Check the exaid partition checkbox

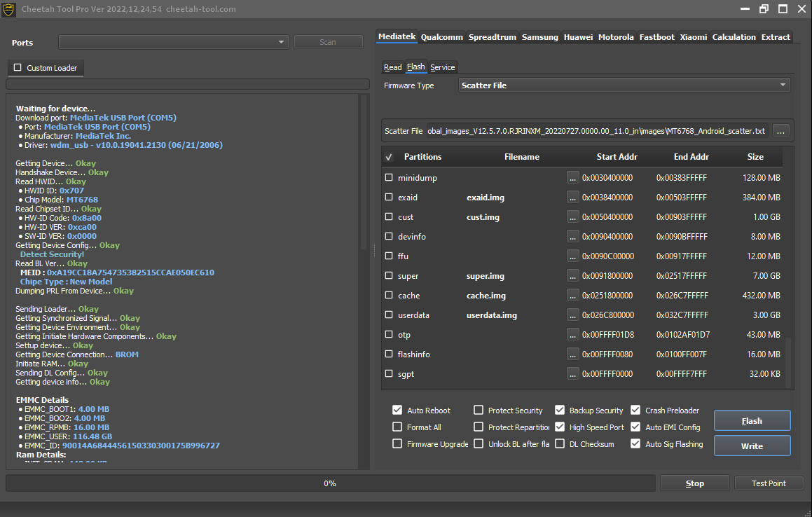[x=389, y=197]
